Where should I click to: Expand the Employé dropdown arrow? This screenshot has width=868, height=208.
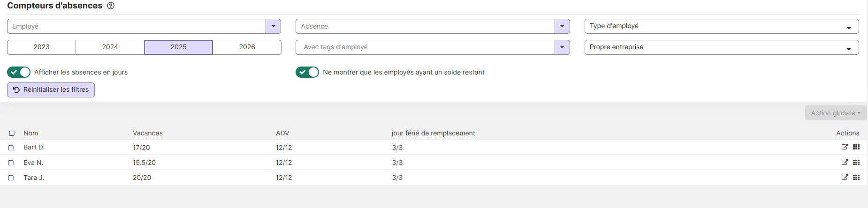(273, 26)
